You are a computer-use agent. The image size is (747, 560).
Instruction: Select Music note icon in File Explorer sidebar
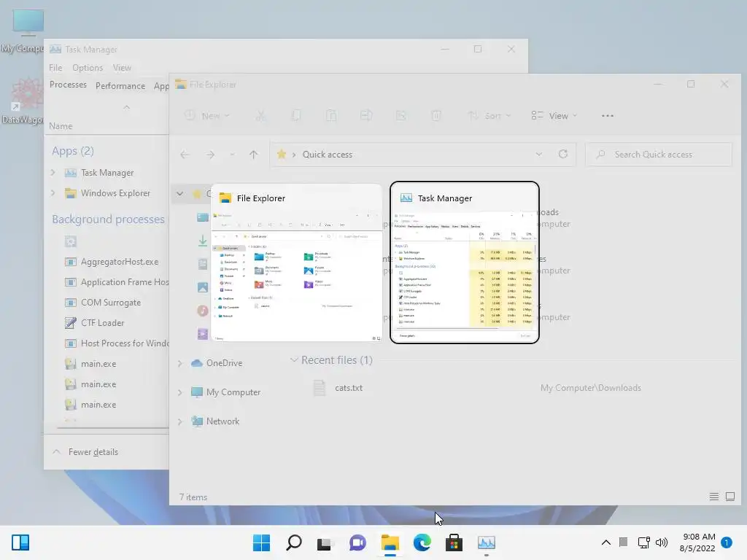(203, 311)
